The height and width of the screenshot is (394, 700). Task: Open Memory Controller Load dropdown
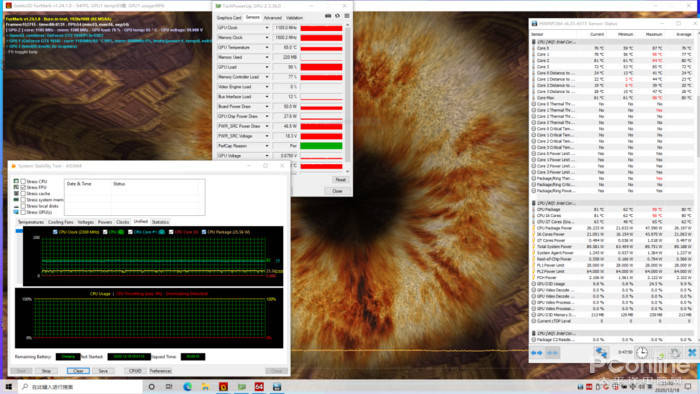(x=267, y=77)
